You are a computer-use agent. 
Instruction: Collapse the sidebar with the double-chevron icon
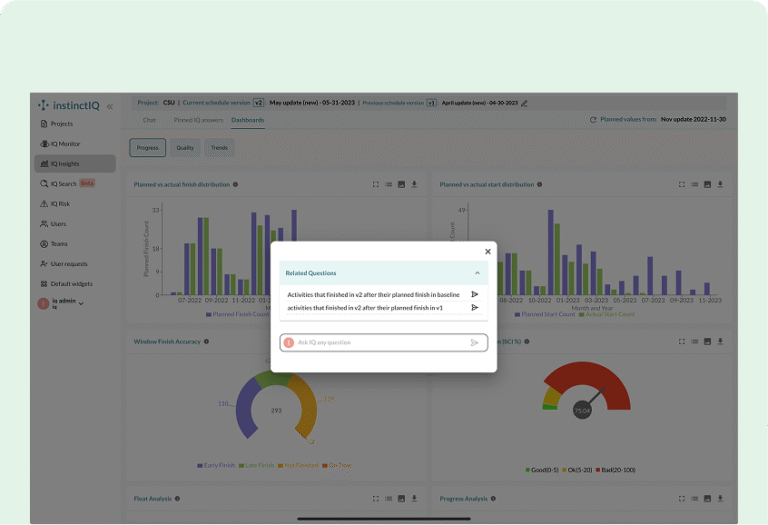(110, 106)
